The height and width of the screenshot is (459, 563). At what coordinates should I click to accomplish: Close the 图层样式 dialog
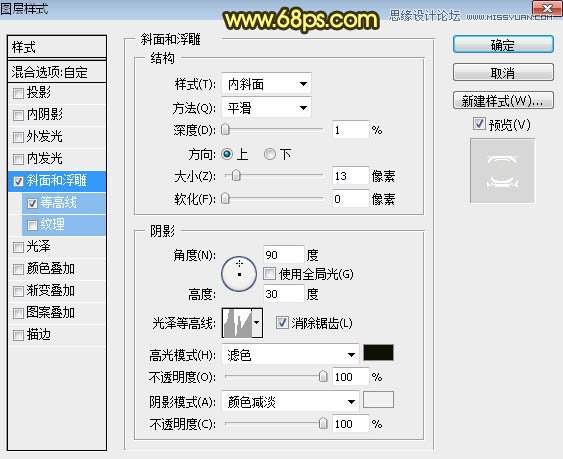point(547,9)
